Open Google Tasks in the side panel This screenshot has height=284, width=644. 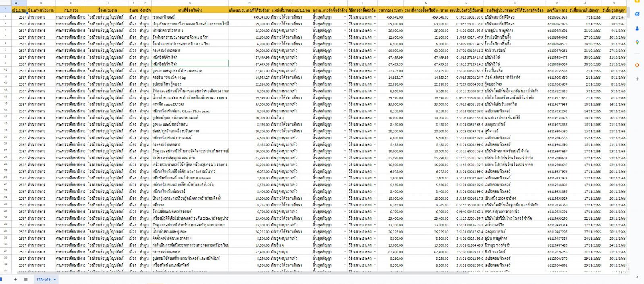click(637, 14)
